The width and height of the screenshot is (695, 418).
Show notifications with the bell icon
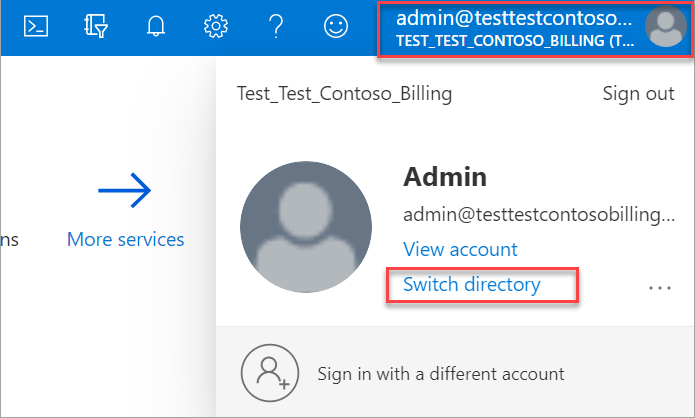click(155, 27)
